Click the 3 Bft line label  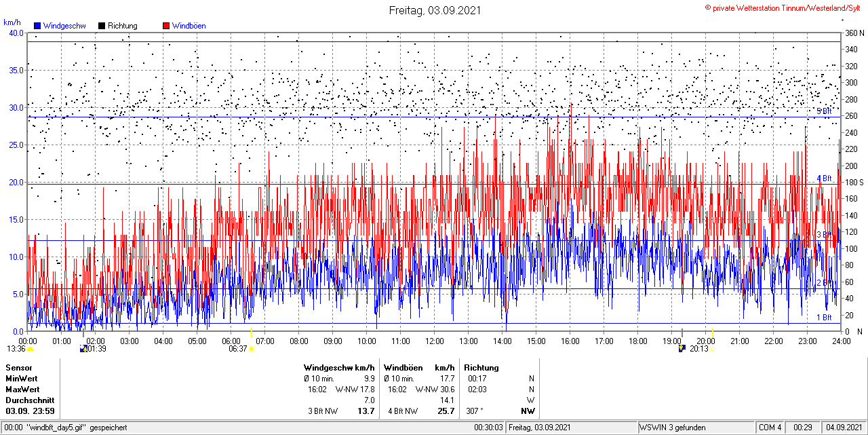click(x=824, y=235)
